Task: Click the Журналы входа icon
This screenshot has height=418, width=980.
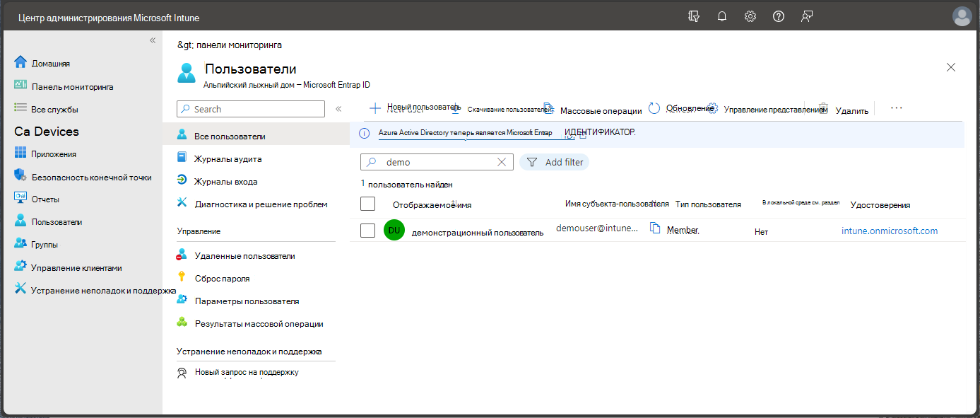Action: (x=182, y=181)
